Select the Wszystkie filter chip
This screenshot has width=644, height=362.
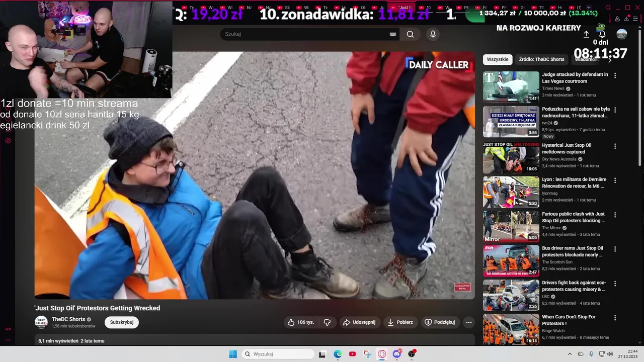click(498, 59)
